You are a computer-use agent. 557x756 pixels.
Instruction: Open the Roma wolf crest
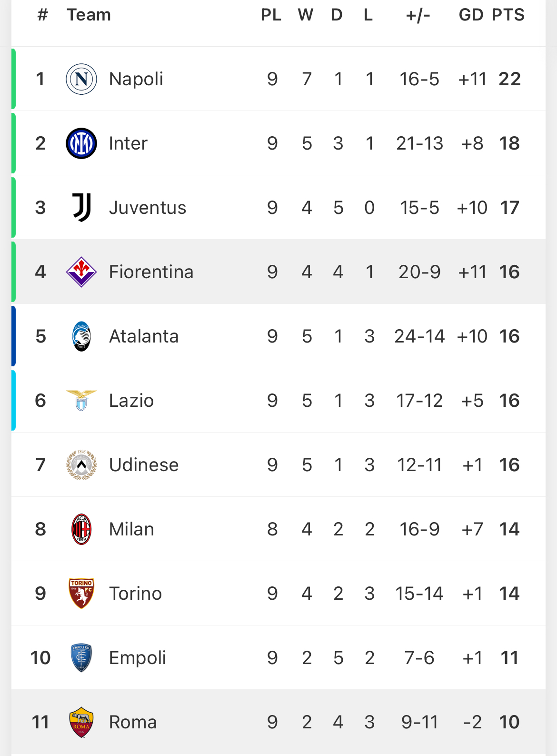point(81,722)
